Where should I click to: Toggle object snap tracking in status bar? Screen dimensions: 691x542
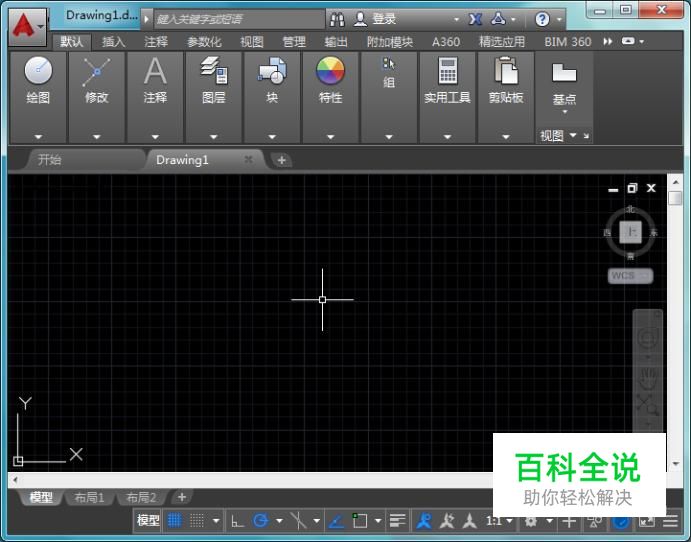pyautogui.click(x=337, y=521)
